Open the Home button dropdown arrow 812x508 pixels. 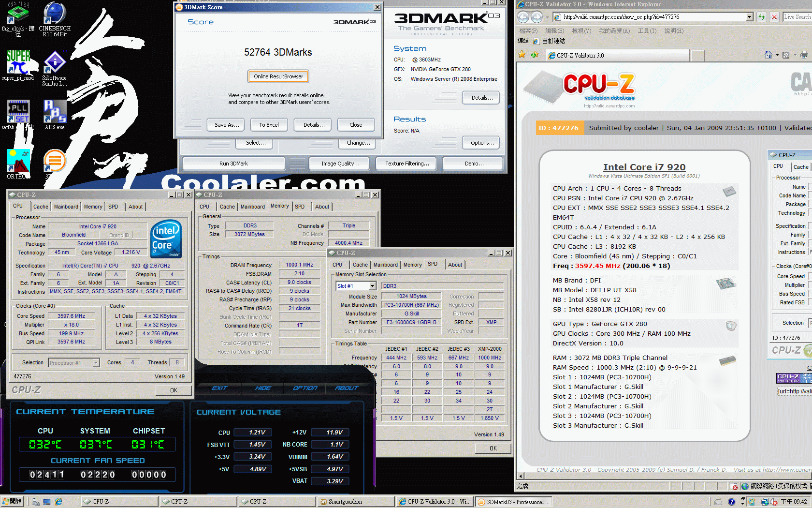(777, 55)
